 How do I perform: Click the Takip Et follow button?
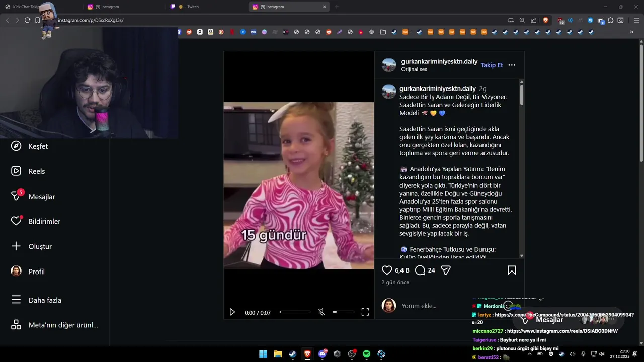click(x=492, y=65)
